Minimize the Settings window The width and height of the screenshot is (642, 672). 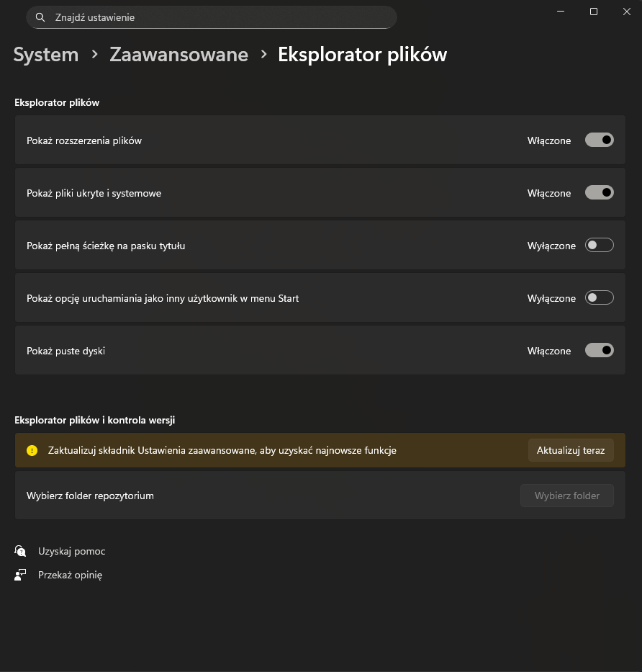[x=561, y=12]
